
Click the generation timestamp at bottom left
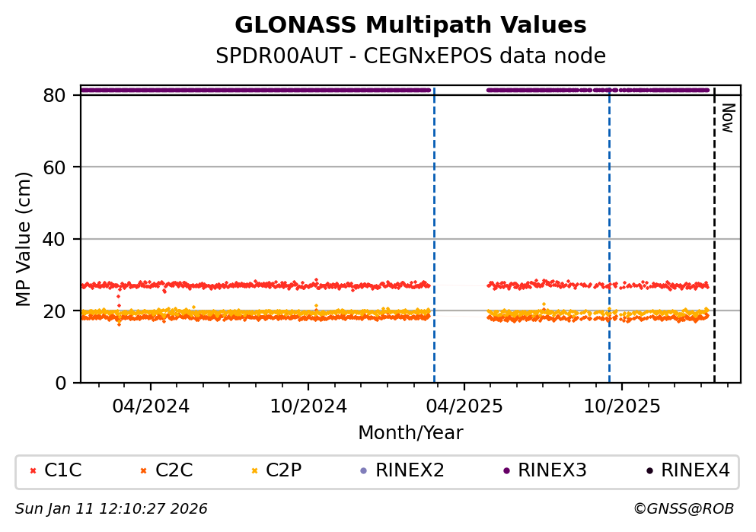pos(111,509)
